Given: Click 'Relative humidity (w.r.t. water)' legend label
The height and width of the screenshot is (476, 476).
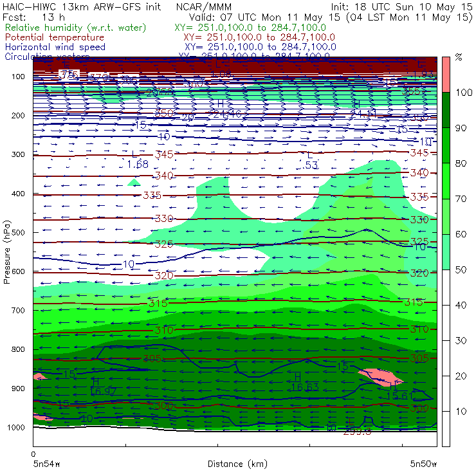Looking at the screenshot, I should (76, 28).
